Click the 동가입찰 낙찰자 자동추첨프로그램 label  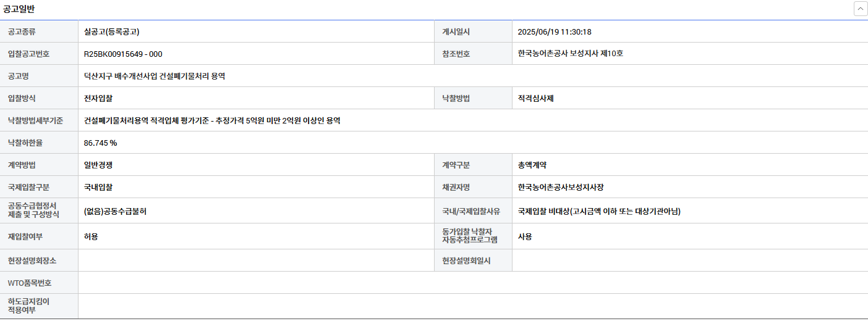coord(470,236)
